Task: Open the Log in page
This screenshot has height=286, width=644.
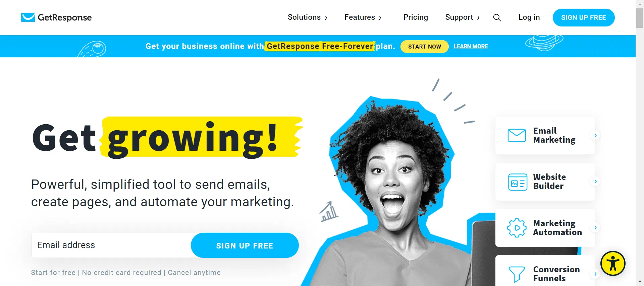Action: (x=529, y=17)
